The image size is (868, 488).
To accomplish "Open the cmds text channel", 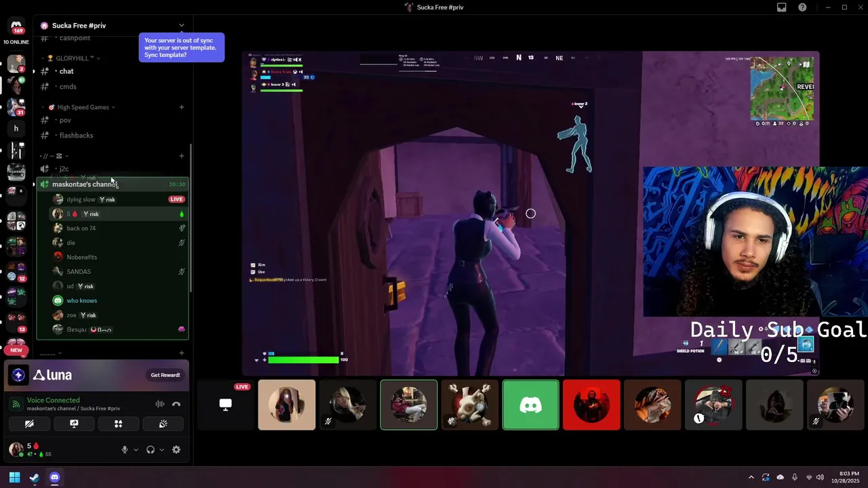I will coord(112,87).
